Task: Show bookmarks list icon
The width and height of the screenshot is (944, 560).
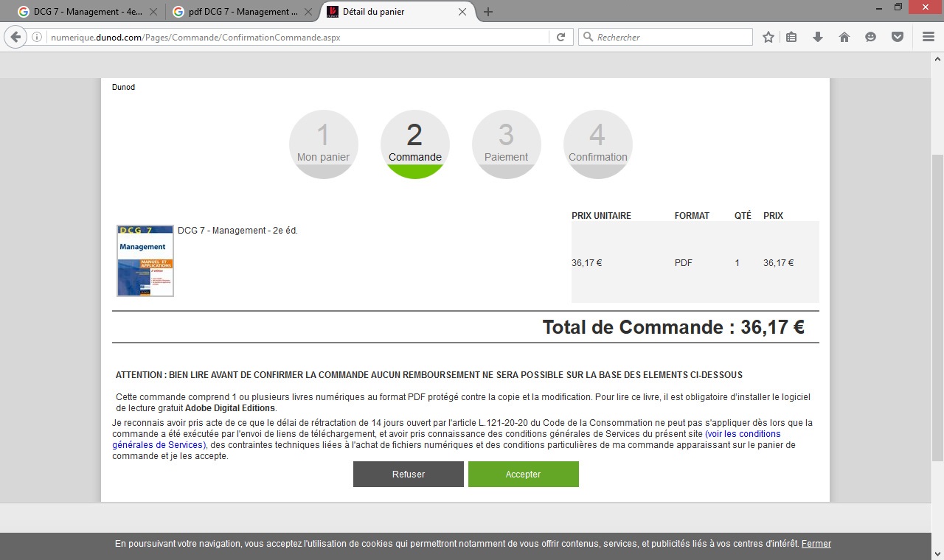Action: click(x=791, y=37)
